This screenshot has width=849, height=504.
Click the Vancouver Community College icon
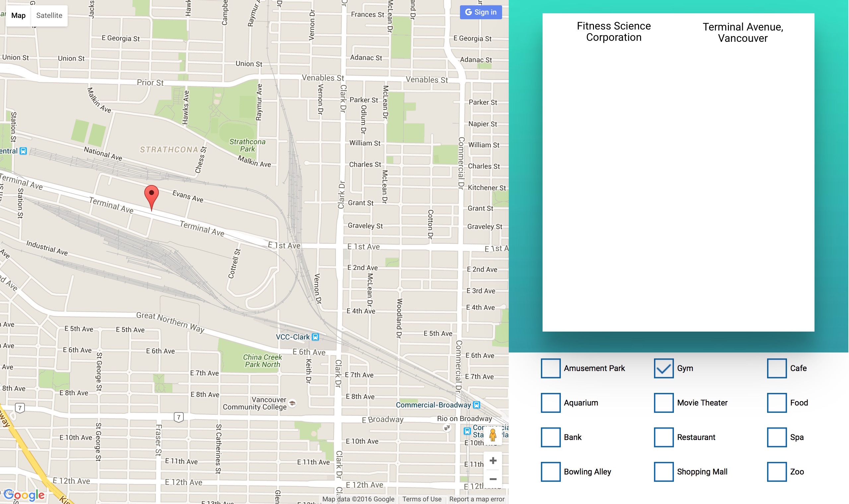(x=292, y=403)
